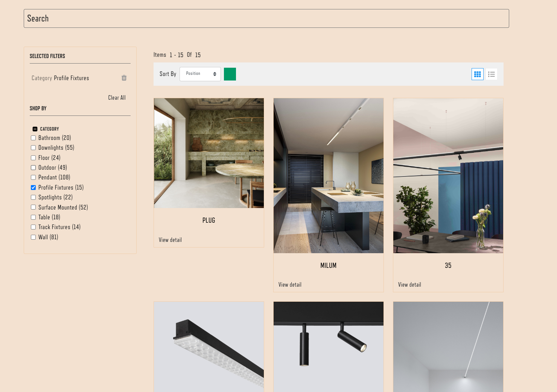The width and height of the screenshot is (557, 392).
Task: Check the Bathroom category filter
Action: point(33,138)
